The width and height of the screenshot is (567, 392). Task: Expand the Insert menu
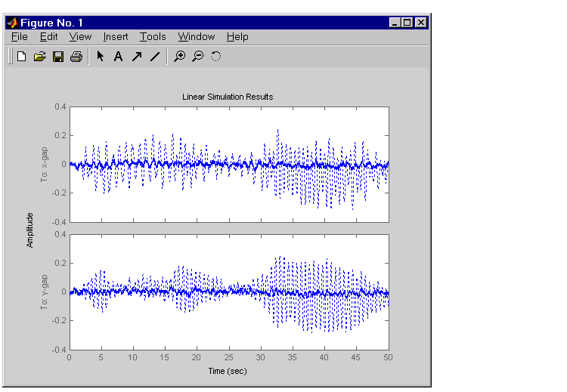tap(116, 36)
